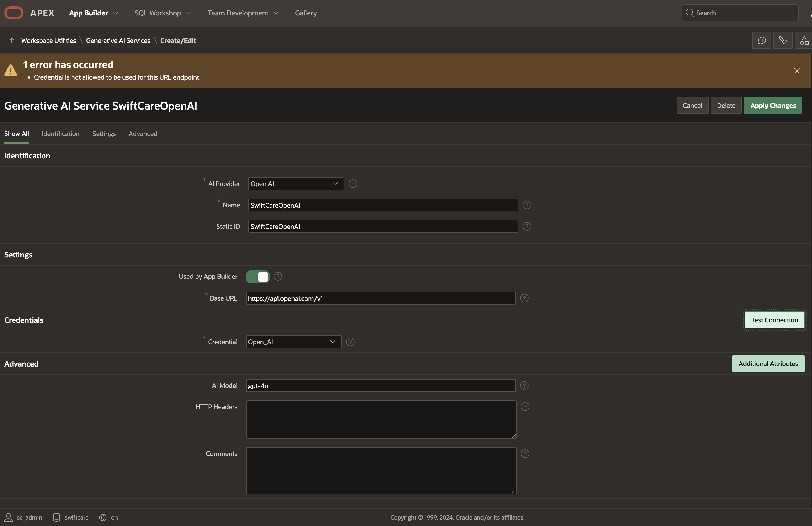Open help for Name field
812x526 pixels.
[x=527, y=205]
